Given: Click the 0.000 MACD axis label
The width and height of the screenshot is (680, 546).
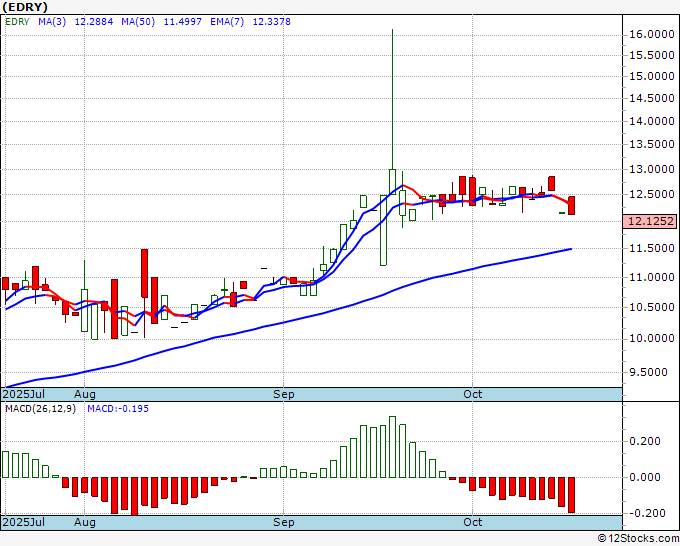Looking at the screenshot, I should 645,477.
